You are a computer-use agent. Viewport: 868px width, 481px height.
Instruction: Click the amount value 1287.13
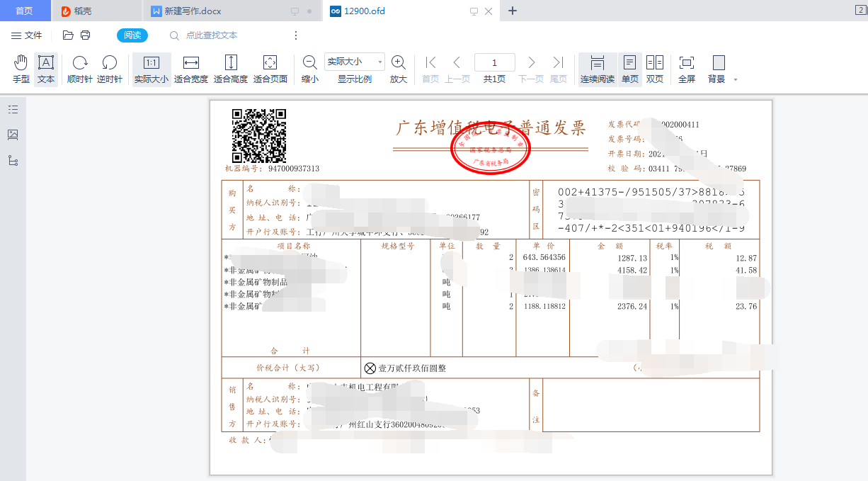tap(632, 259)
